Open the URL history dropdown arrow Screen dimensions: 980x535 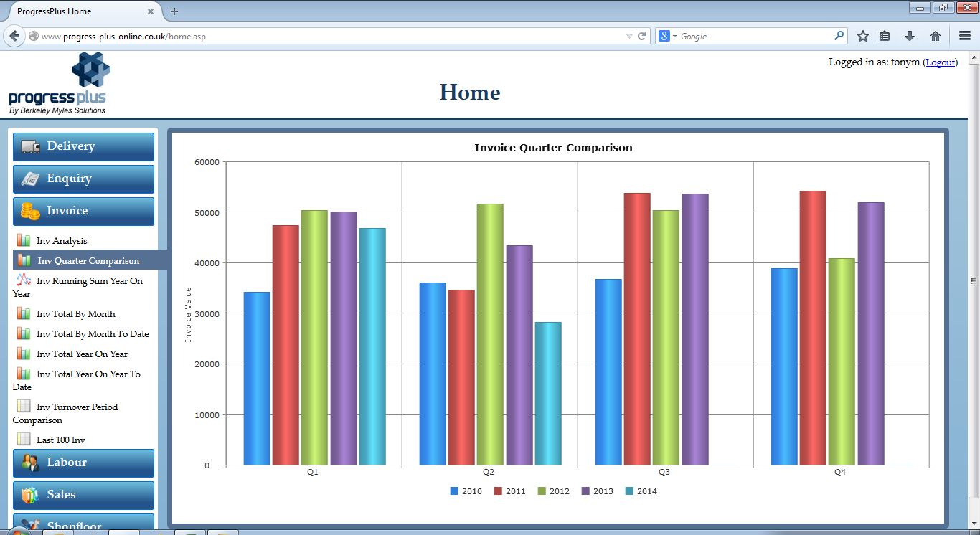pyautogui.click(x=629, y=36)
